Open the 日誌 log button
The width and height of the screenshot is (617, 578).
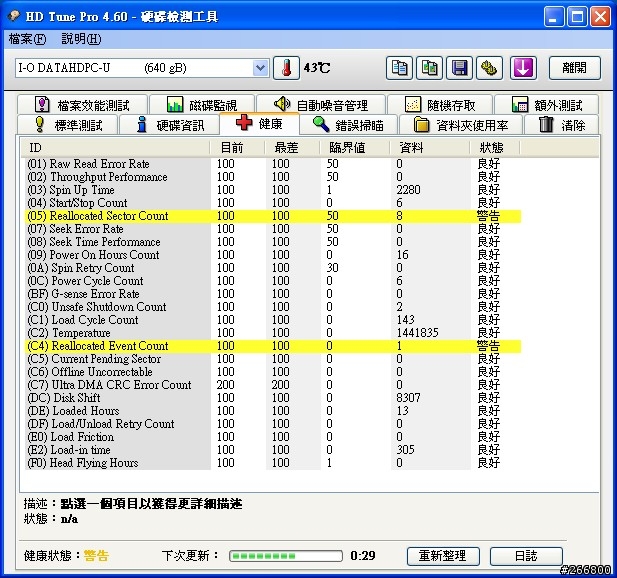(x=526, y=556)
